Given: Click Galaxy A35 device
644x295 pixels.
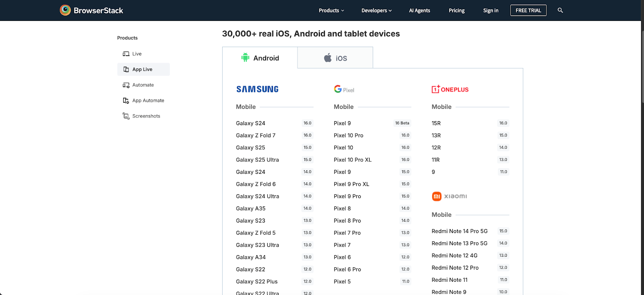Looking at the screenshot, I should click(x=251, y=208).
